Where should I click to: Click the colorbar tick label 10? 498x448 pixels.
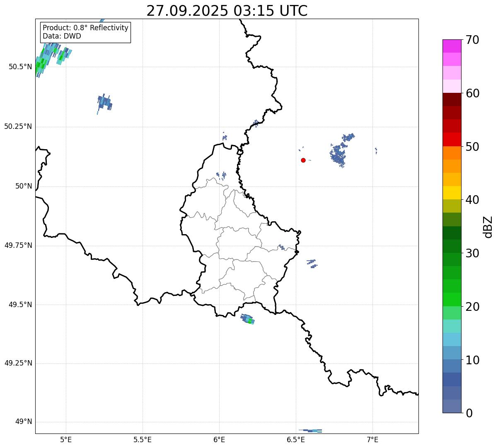coord(472,360)
